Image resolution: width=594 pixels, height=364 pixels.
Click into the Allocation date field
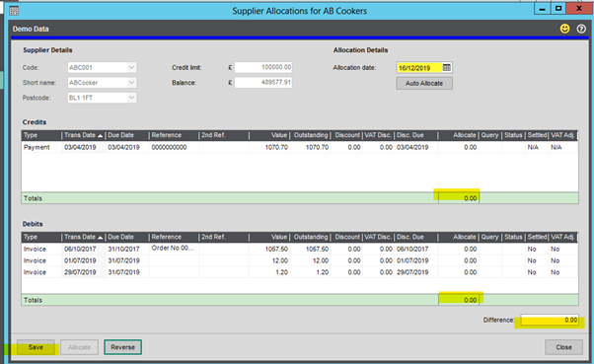tap(419, 68)
